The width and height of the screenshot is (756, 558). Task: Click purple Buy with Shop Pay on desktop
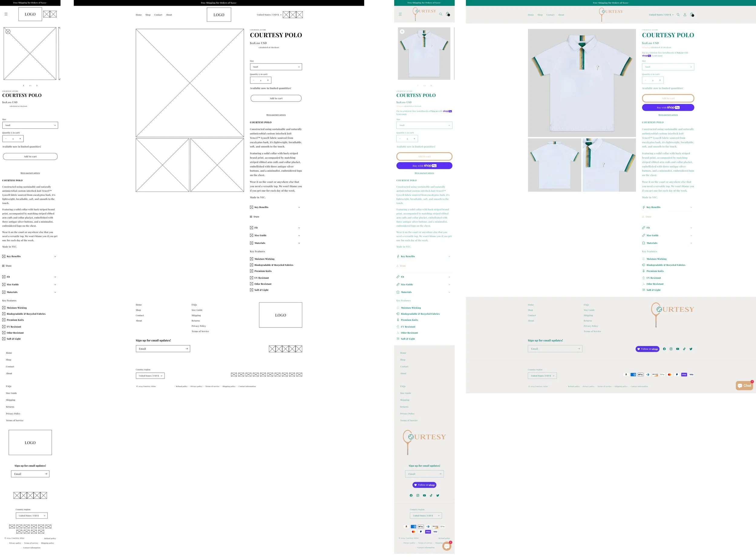[x=668, y=107]
